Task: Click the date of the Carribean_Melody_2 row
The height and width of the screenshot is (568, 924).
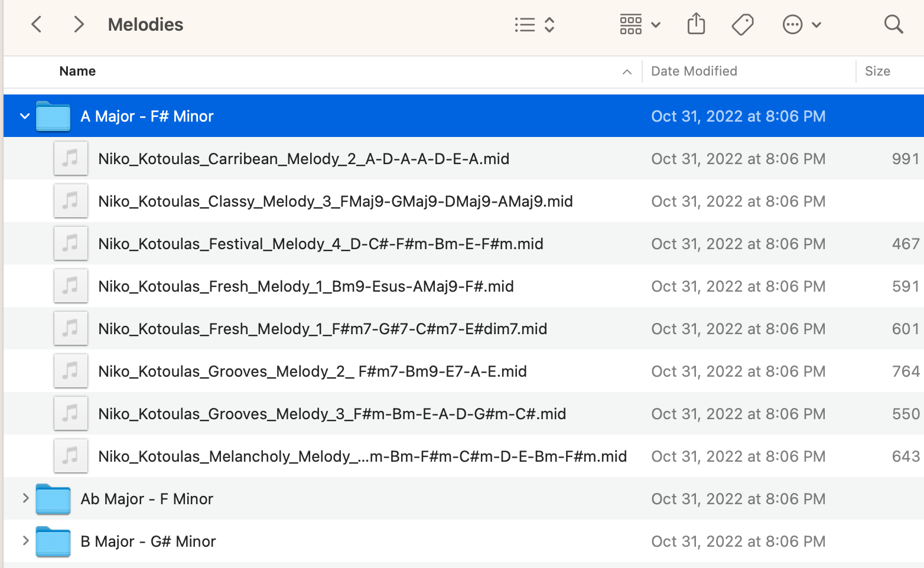Action: click(x=738, y=159)
